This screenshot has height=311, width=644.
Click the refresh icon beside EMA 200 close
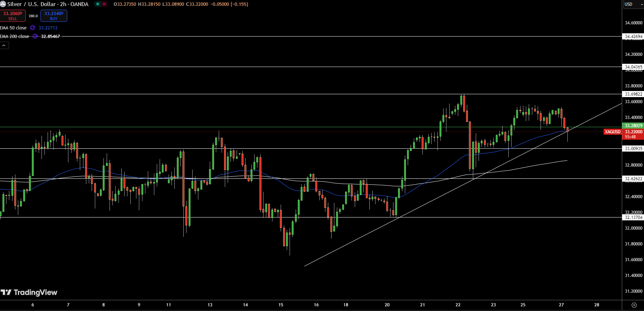tap(35, 36)
